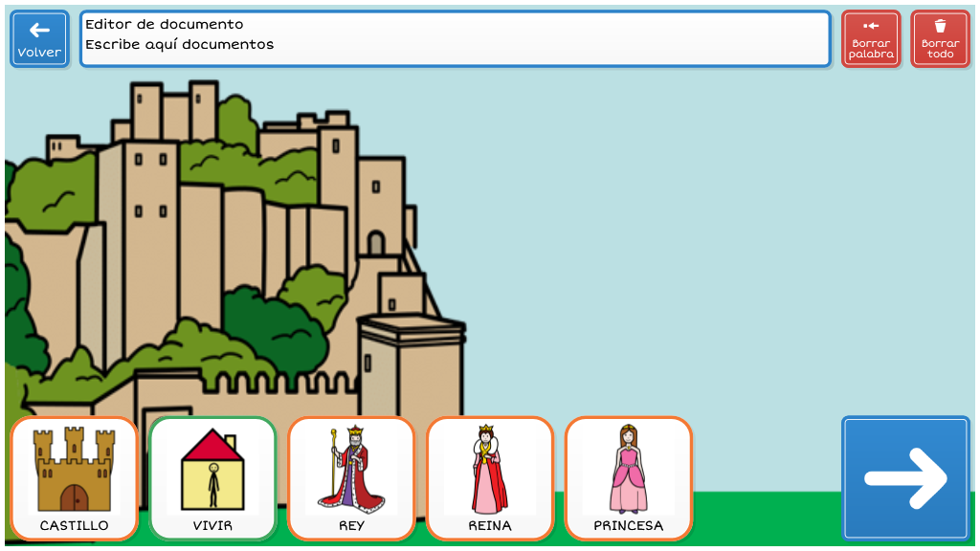Choose the yellow house VIVIR pictogram
Screen dimensions: 980x551
coord(212,471)
